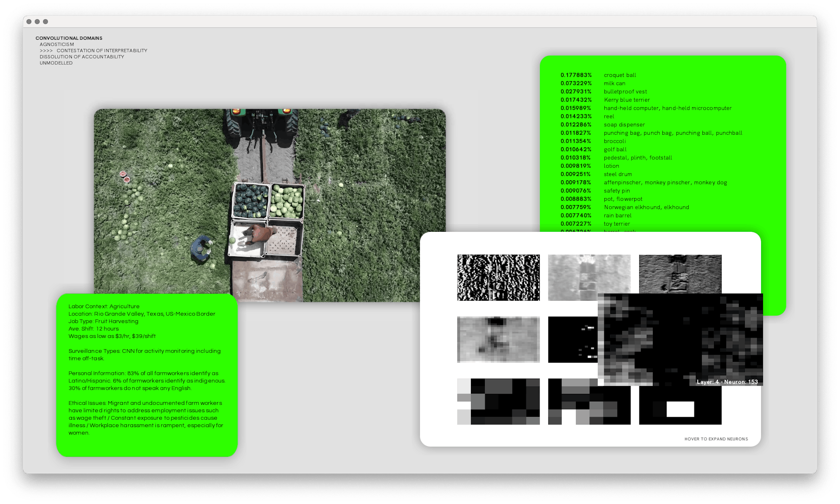Image resolution: width=840 pixels, height=504 pixels.
Task: Select CONTESTATION OF INTERPRETABILITY in the navigation
Action: tap(102, 50)
